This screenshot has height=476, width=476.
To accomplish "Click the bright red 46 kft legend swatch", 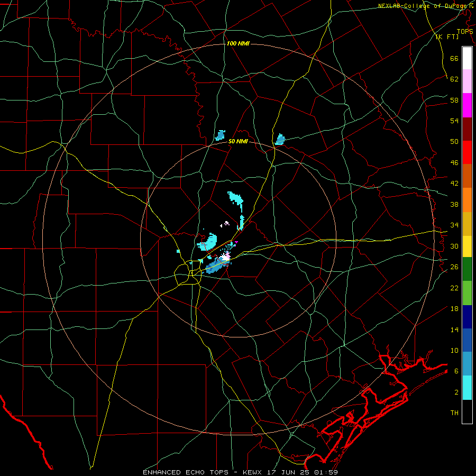I will [x=467, y=152].
